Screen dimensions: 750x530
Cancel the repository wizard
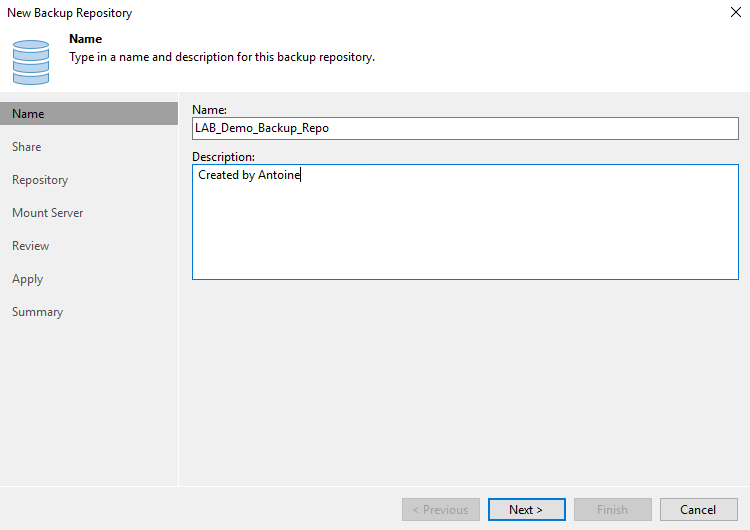pos(699,509)
